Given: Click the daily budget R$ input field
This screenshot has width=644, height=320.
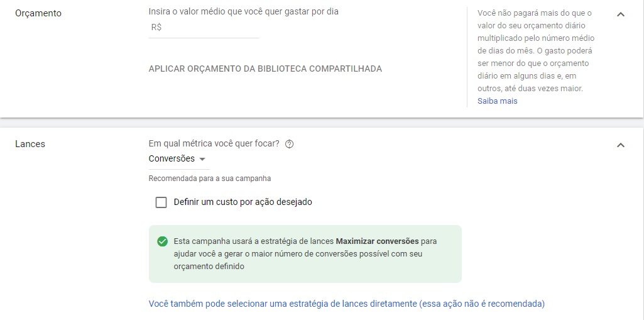Looking at the screenshot, I should click(x=204, y=28).
